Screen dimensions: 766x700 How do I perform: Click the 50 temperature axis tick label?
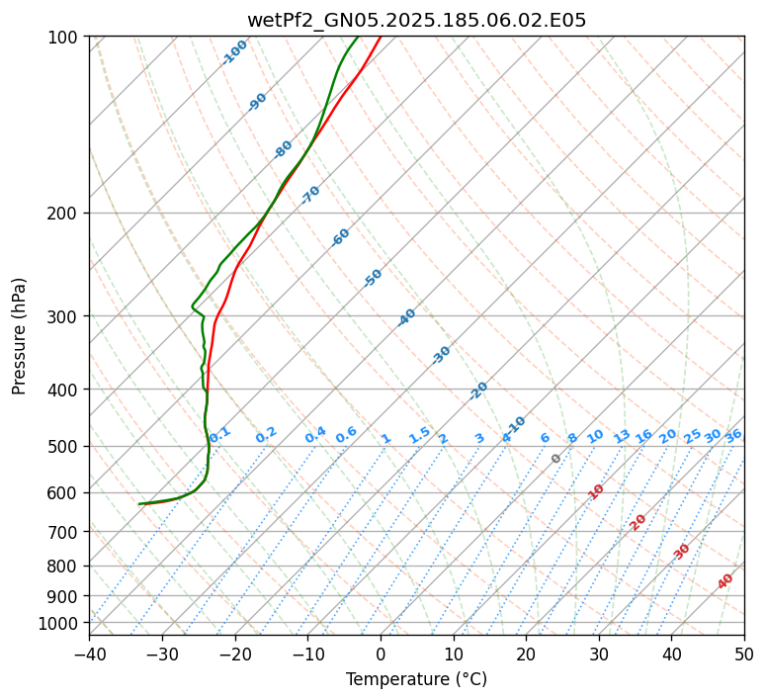[x=744, y=654]
